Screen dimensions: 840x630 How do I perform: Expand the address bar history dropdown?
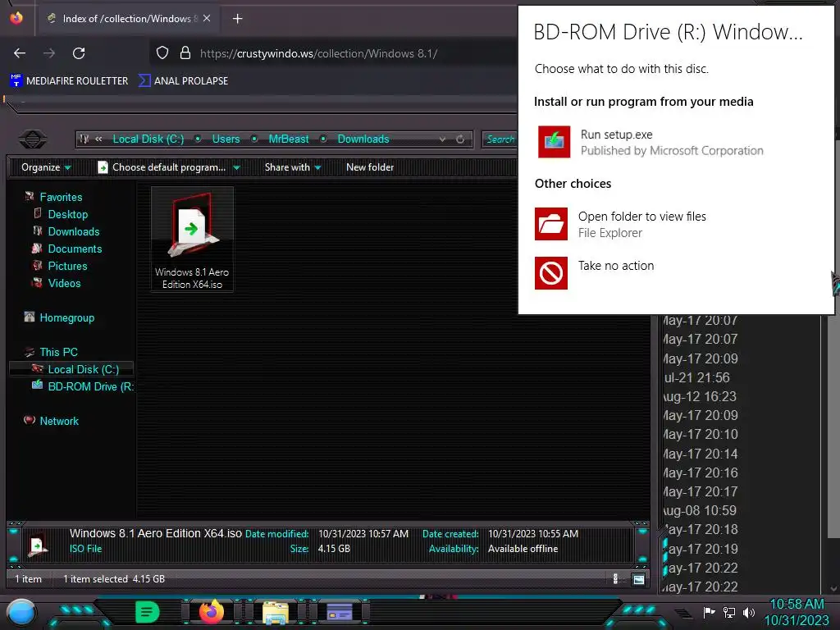coord(442,139)
